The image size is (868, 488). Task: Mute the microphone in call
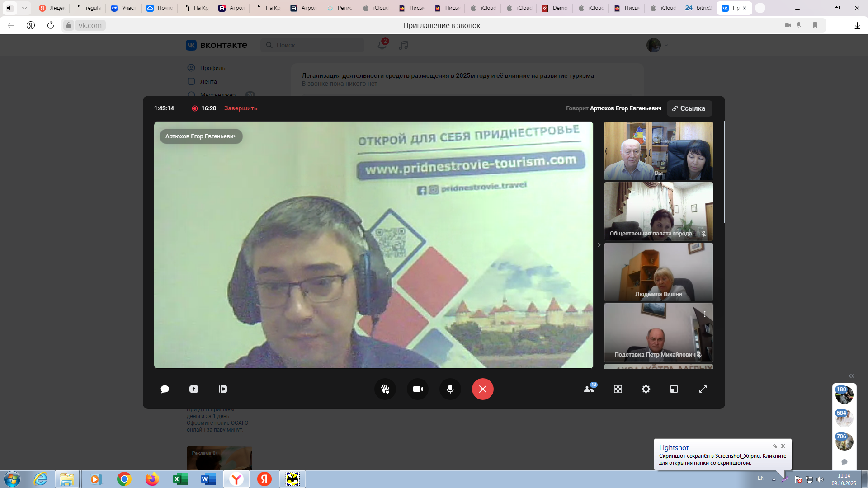click(x=450, y=389)
